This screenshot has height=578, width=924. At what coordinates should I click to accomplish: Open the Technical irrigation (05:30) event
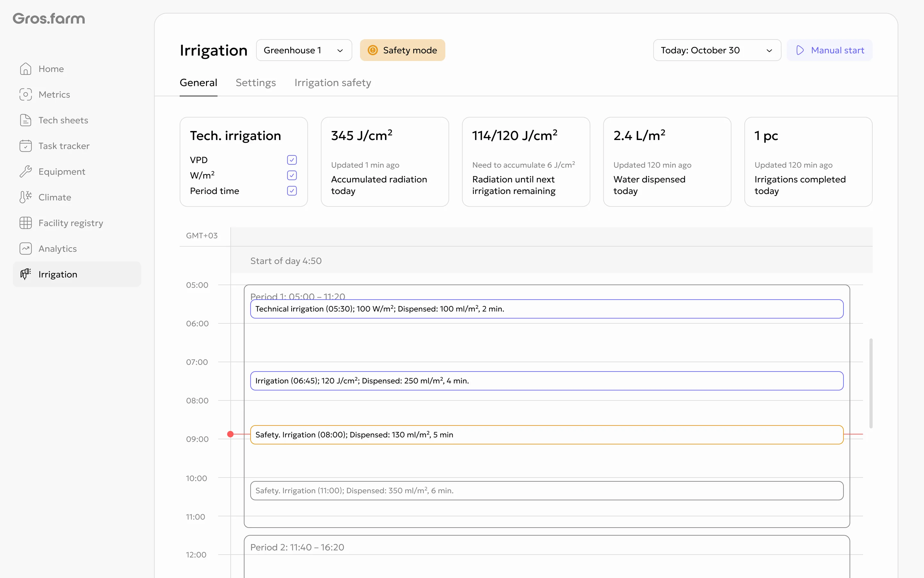547,309
